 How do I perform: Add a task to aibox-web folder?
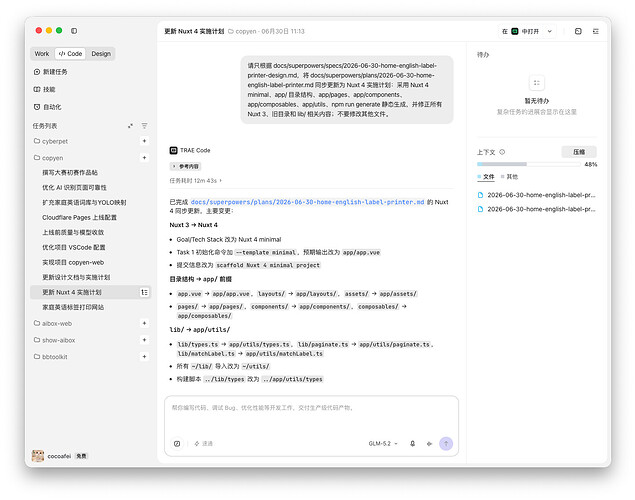point(144,323)
